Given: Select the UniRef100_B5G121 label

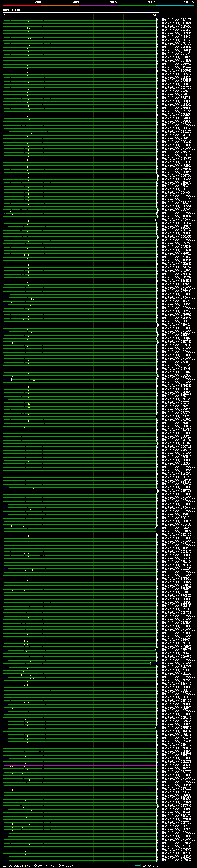Looking at the screenshot, I should [x=177, y=518].
